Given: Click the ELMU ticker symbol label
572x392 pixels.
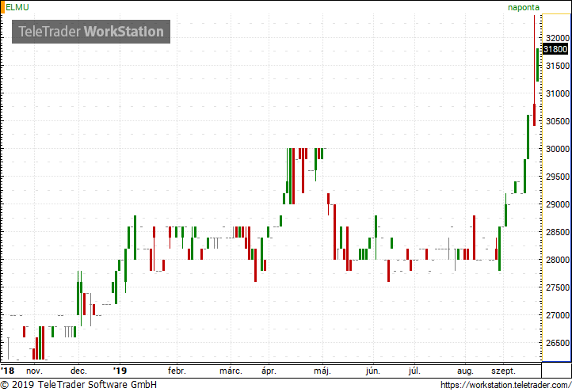Looking at the screenshot, I should coord(17,7).
